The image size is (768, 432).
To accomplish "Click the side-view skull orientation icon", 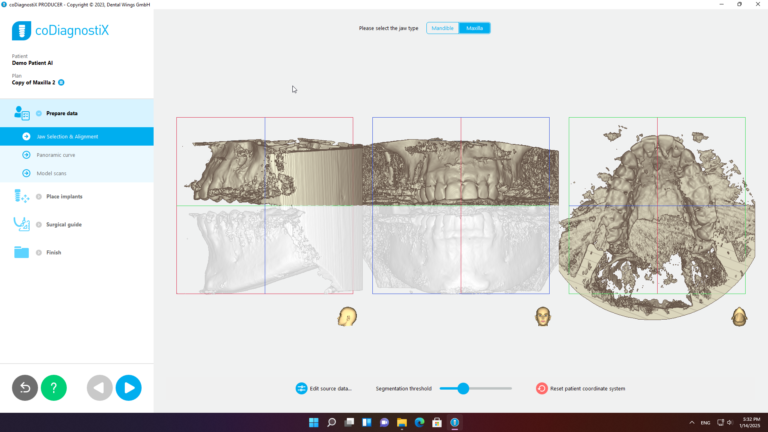I will [x=347, y=316].
